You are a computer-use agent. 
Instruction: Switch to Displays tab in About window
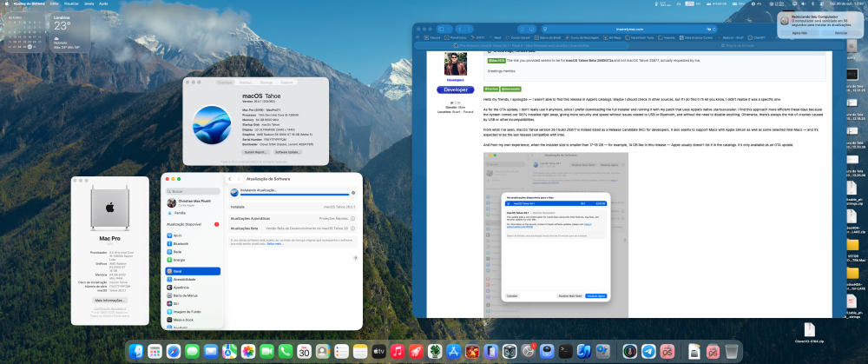246,82
